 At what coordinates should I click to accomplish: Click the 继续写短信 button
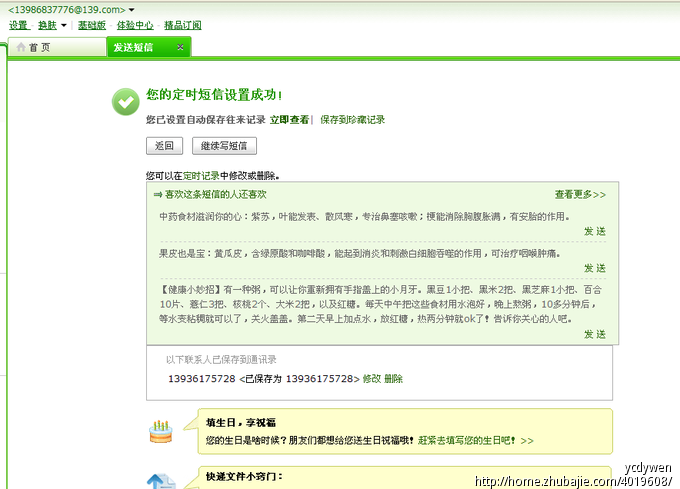tap(224, 146)
